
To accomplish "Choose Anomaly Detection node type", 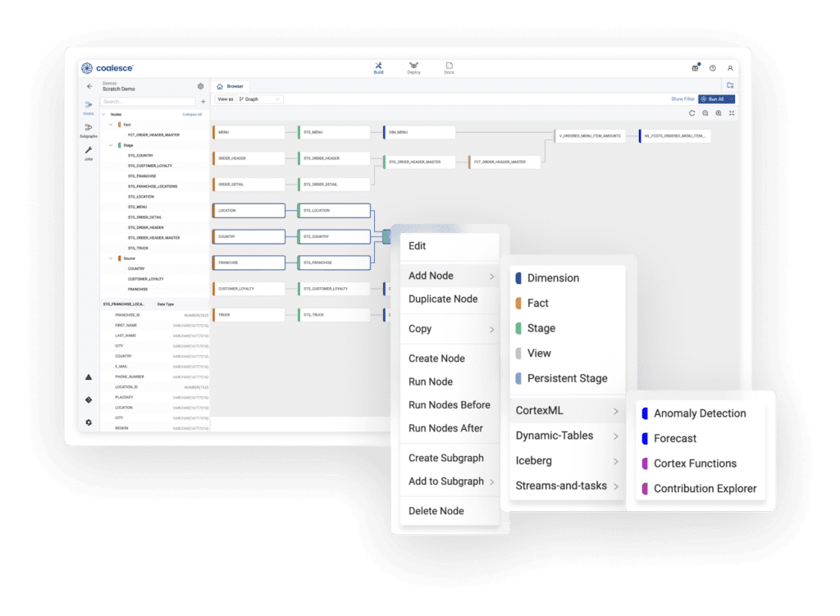I will (699, 413).
